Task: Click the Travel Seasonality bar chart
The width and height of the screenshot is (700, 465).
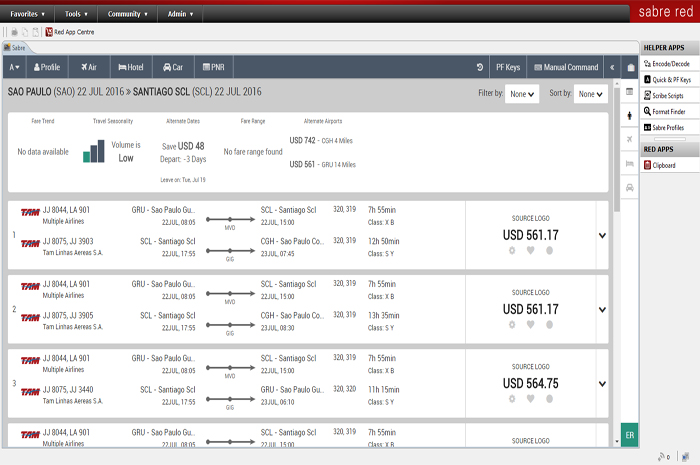Action: [94, 151]
